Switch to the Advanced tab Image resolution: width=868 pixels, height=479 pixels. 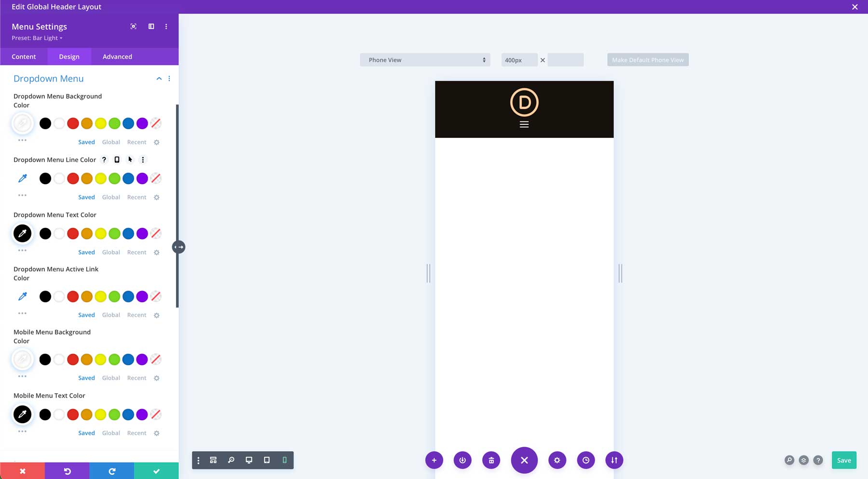117,56
